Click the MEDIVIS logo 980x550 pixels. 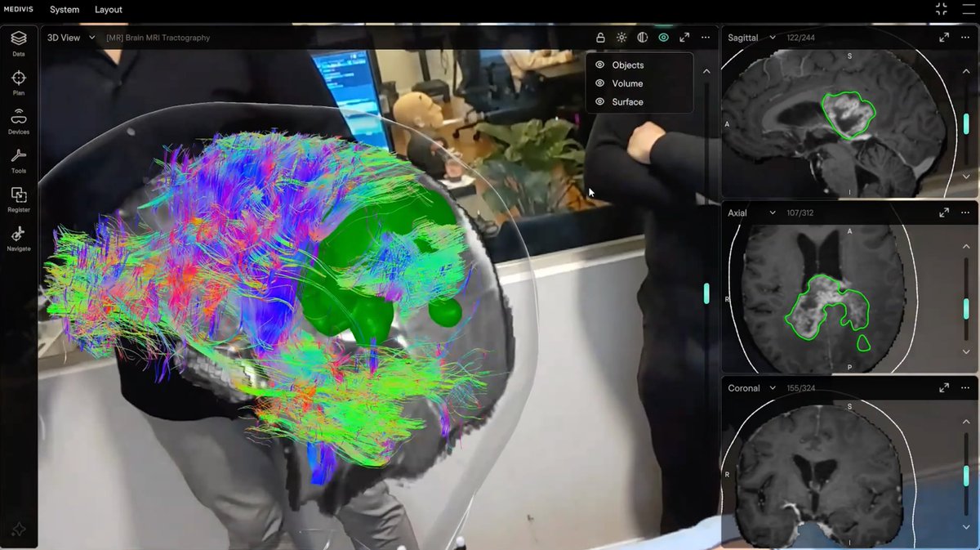(18, 10)
